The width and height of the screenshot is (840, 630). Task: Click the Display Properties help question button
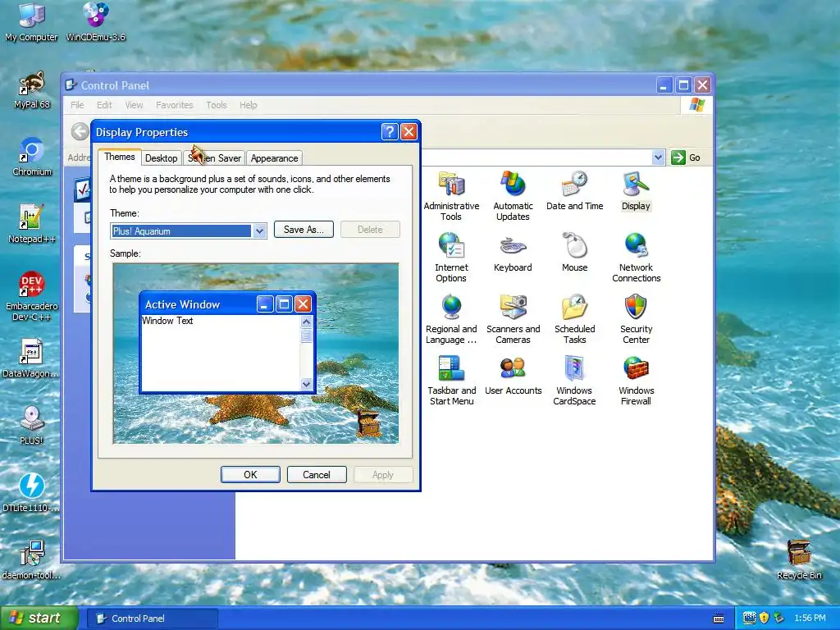(390, 132)
